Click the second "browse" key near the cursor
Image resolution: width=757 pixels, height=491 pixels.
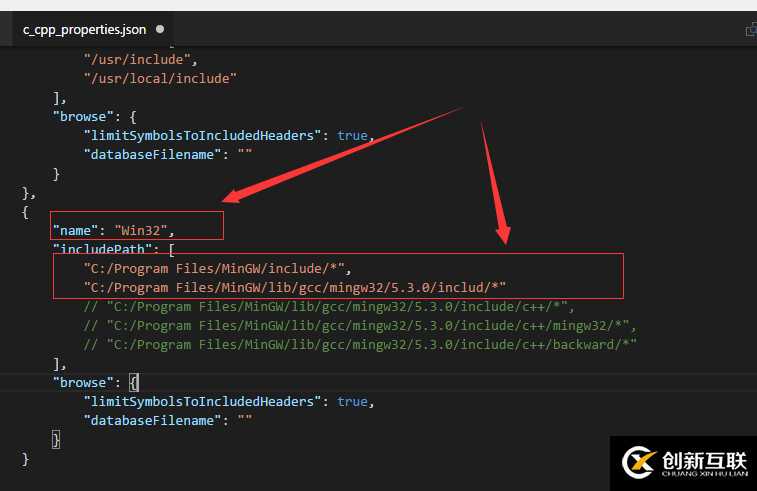click(83, 382)
